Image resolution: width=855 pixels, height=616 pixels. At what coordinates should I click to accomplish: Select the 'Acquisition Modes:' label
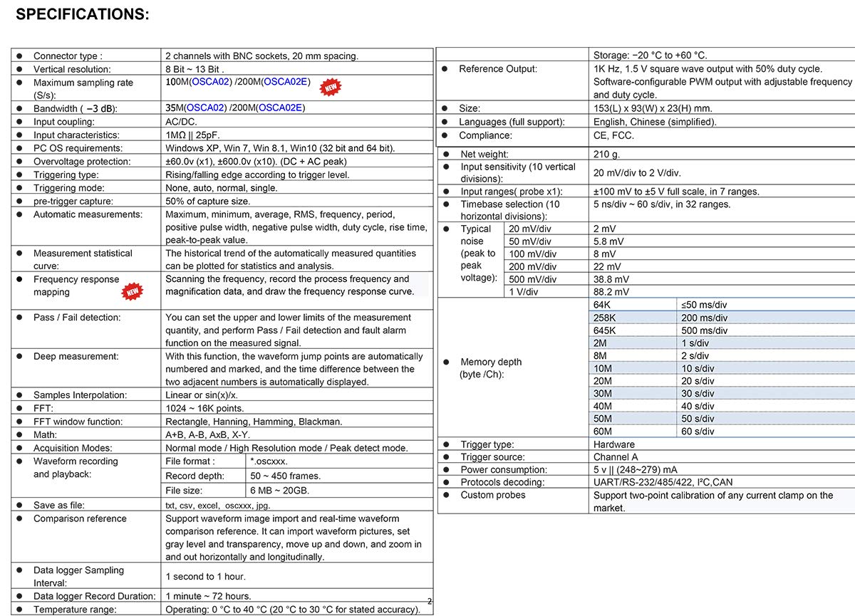[x=73, y=448]
